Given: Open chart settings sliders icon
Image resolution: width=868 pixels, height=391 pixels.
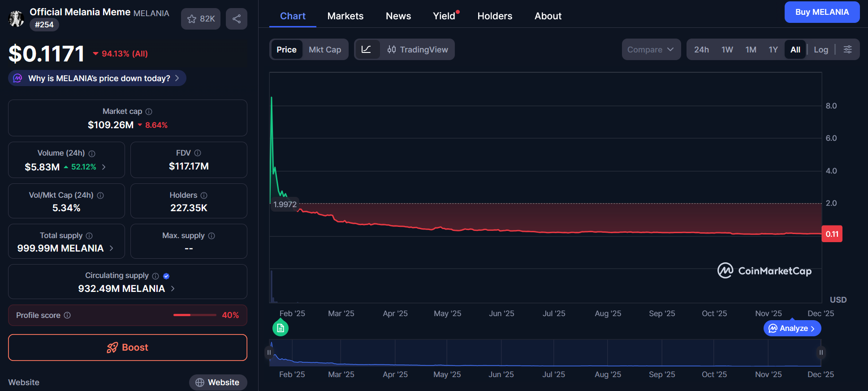Looking at the screenshot, I should click(x=848, y=49).
